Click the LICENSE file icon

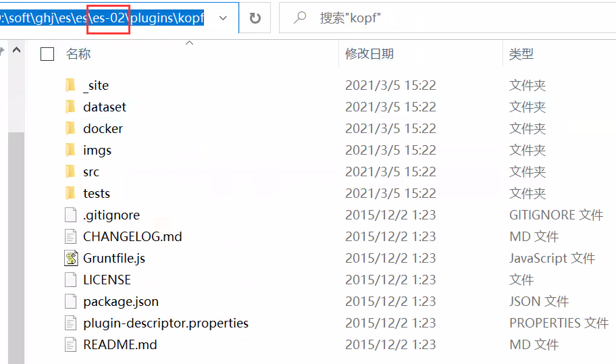70,280
